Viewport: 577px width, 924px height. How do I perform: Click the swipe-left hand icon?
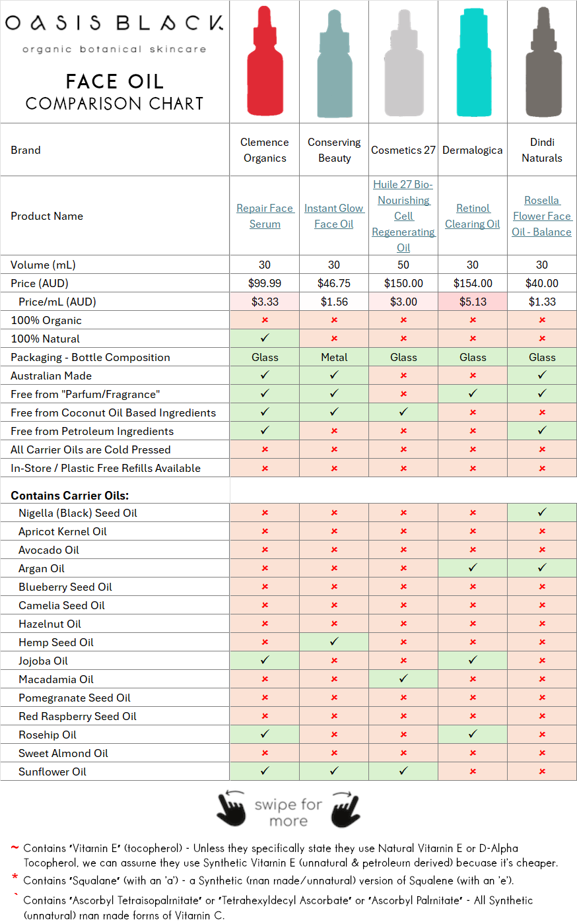(231, 808)
